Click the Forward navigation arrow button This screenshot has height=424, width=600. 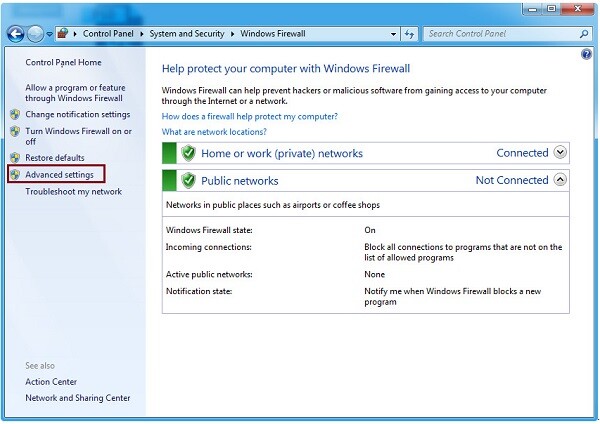[x=35, y=34]
